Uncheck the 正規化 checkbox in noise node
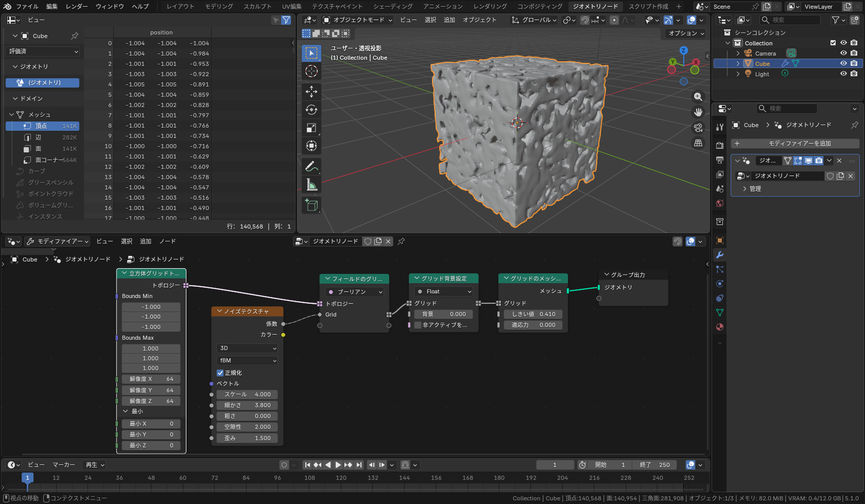 pyautogui.click(x=220, y=373)
